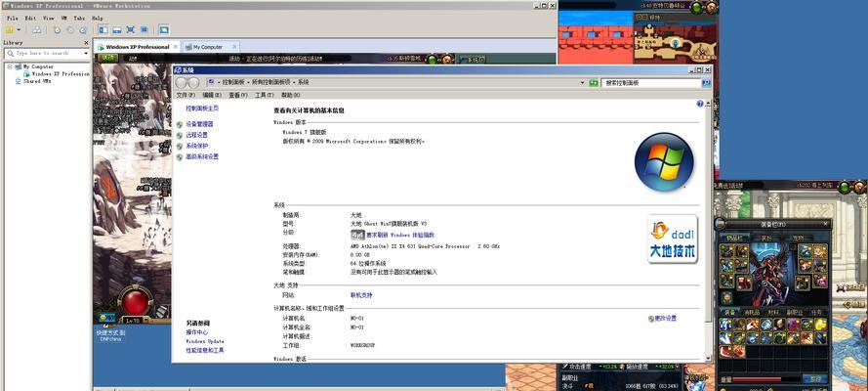Click the forward arrow in the System window
Viewport: 868px width, 391px height.
193,82
